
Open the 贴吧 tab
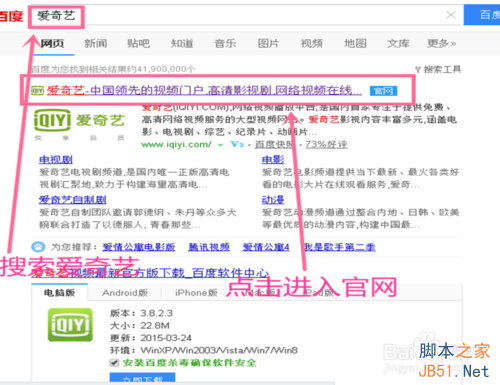[x=139, y=43]
